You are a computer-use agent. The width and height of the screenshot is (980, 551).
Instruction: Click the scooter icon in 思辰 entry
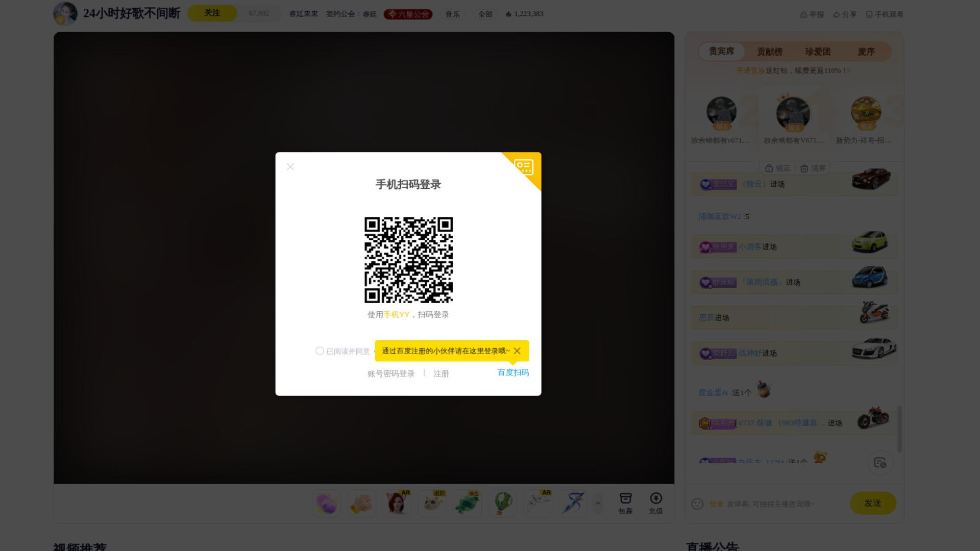(x=874, y=312)
